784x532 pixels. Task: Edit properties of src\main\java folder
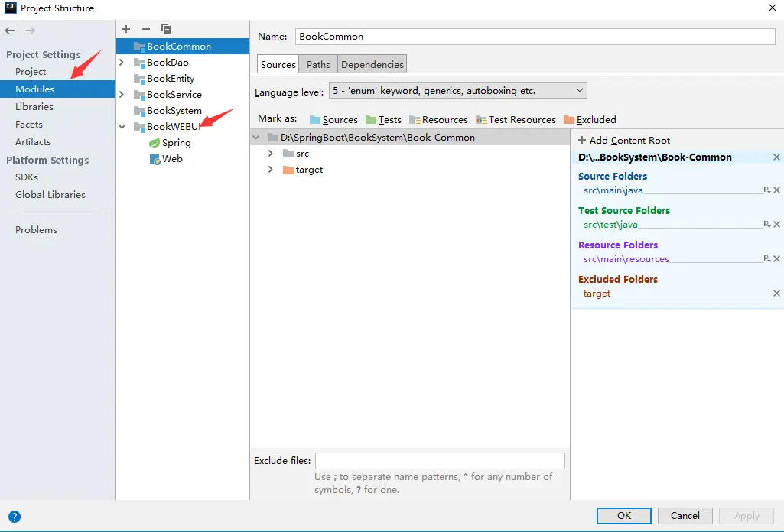766,190
